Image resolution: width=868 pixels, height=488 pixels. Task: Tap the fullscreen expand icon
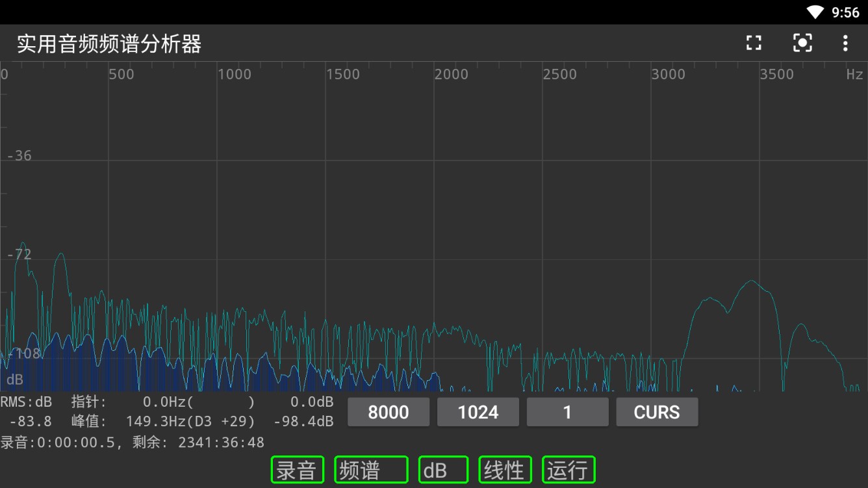(x=754, y=44)
